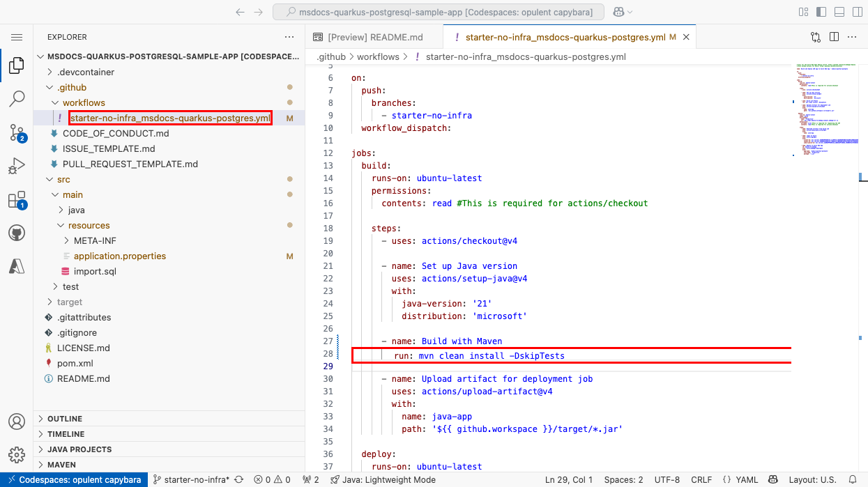Go back with the title bar arrow
868x487 pixels.
(x=240, y=13)
